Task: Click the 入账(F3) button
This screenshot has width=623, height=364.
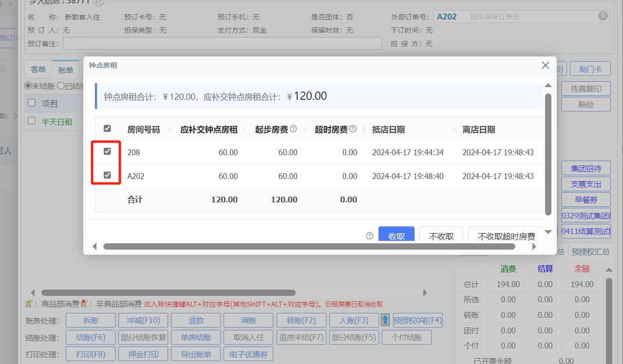Action: pyautogui.click(x=354, y=320)
